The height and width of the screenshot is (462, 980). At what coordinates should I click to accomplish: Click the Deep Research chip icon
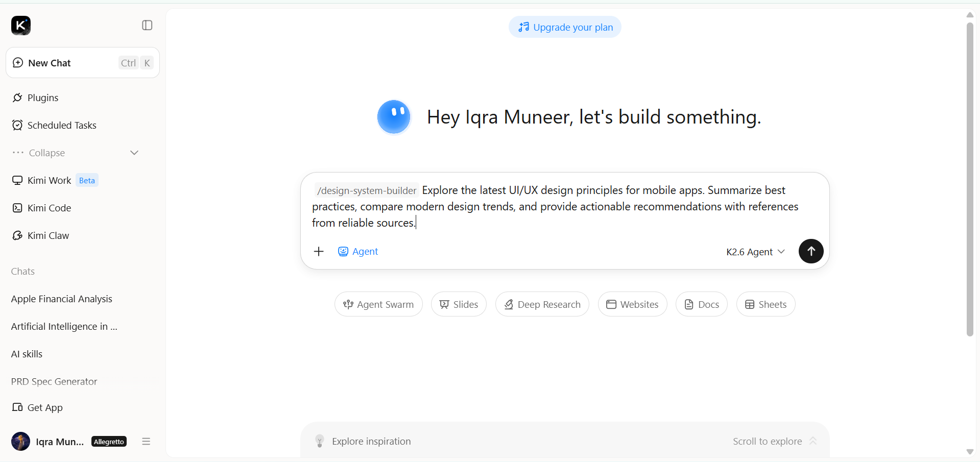point(509,304)
